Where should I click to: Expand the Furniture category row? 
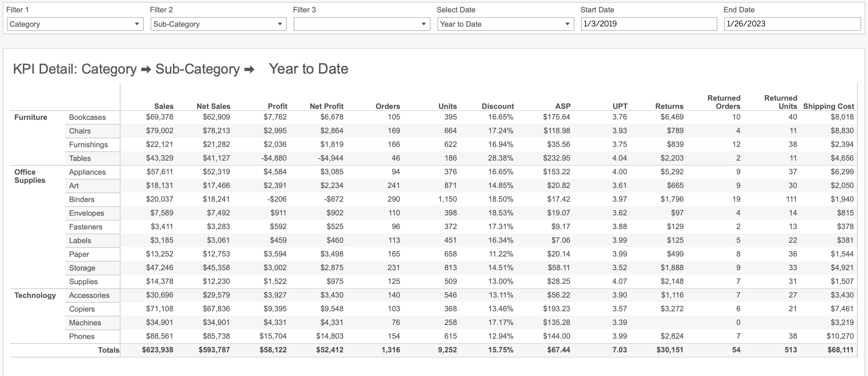[31, 117]
